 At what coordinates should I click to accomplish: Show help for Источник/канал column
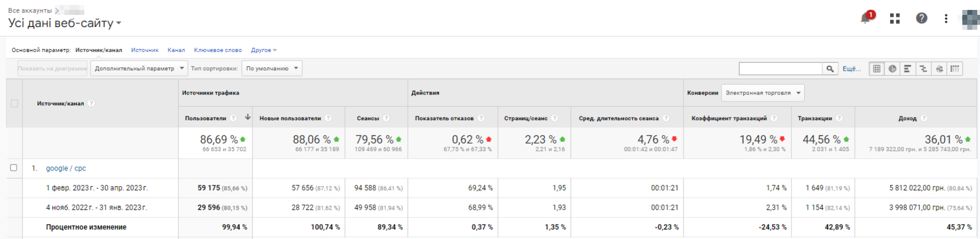tap(91, 103)
